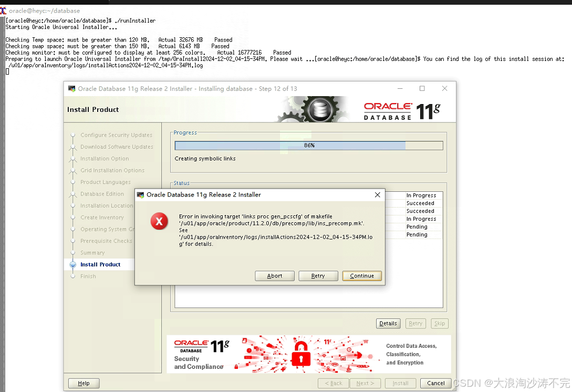572x392 pixels.
Task: Select Product Languages step
Action: [106, 182]
